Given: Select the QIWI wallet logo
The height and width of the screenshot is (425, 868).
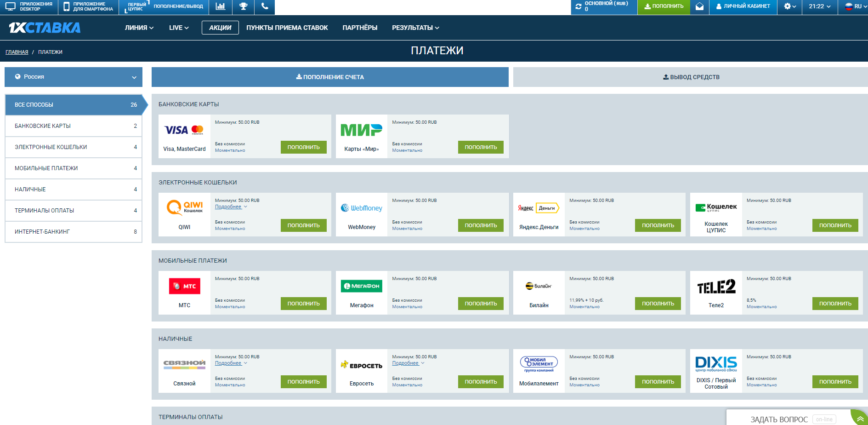Looking at the screenshot, I should click(184, 208).
